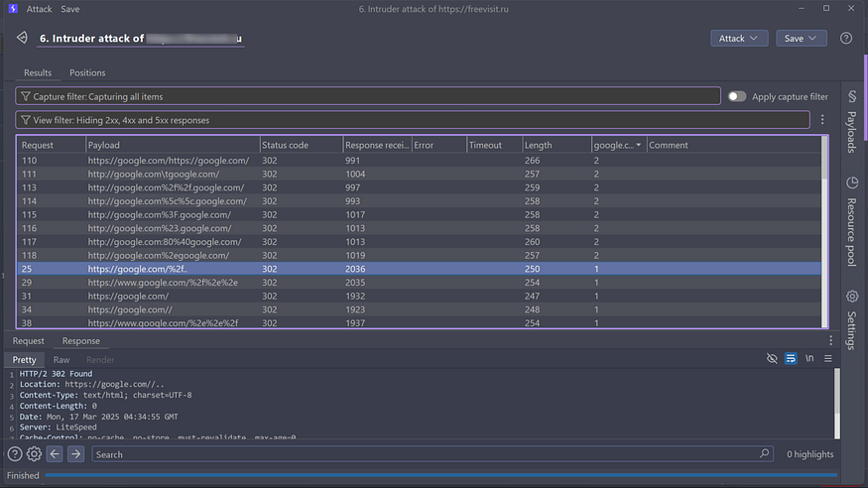868x488 pixels.
Task: Click the Capture filter funnel icon
Action: point(26,96)
